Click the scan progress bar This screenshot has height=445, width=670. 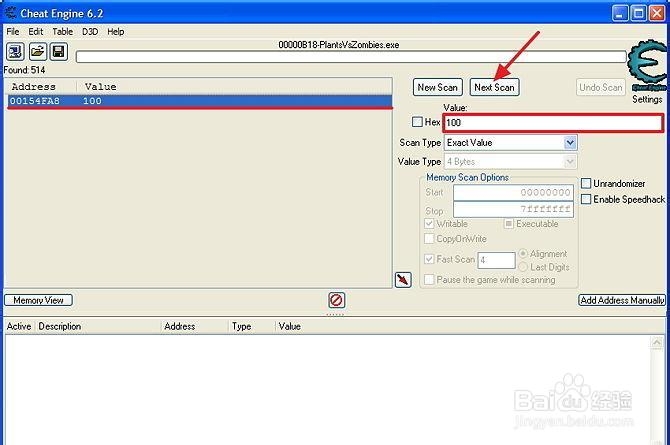tap(351, 57)
